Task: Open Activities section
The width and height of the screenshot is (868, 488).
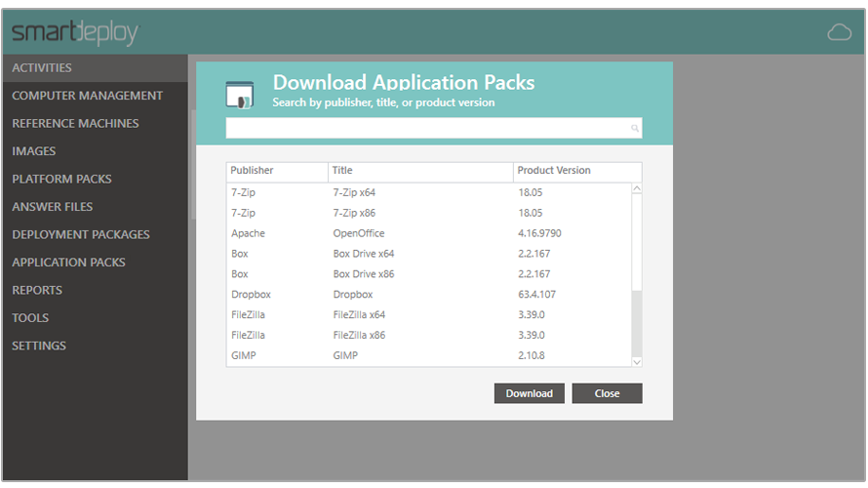Action: [x=95, y=67]
